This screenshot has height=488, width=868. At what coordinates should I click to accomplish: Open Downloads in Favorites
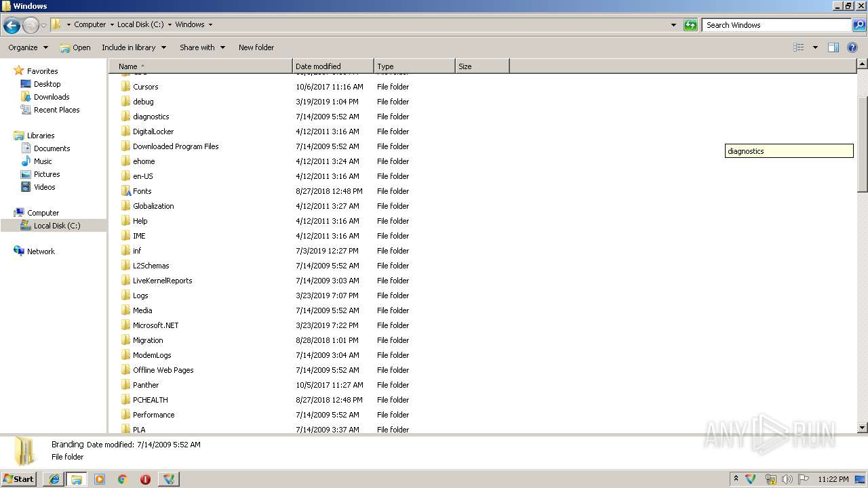45,97
